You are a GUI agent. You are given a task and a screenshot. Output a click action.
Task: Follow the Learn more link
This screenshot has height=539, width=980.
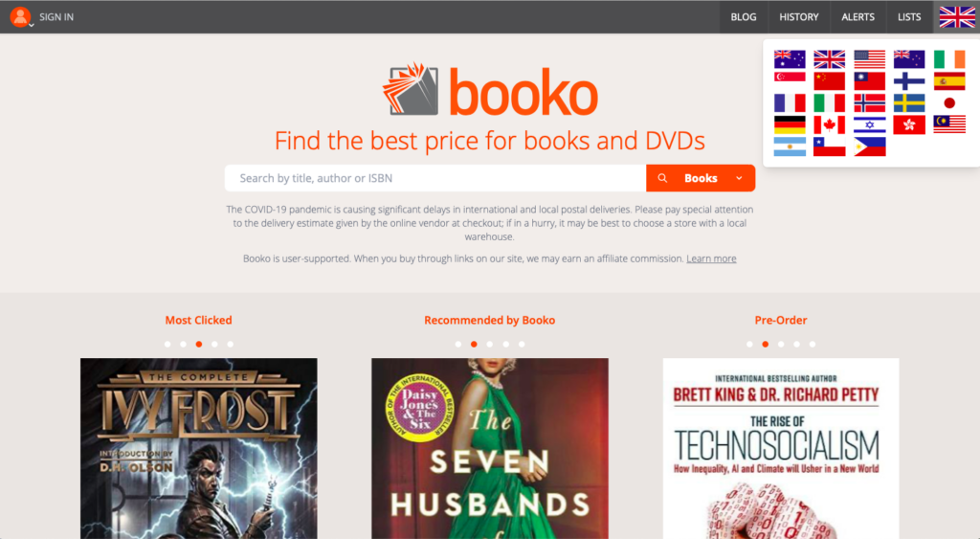711,258
